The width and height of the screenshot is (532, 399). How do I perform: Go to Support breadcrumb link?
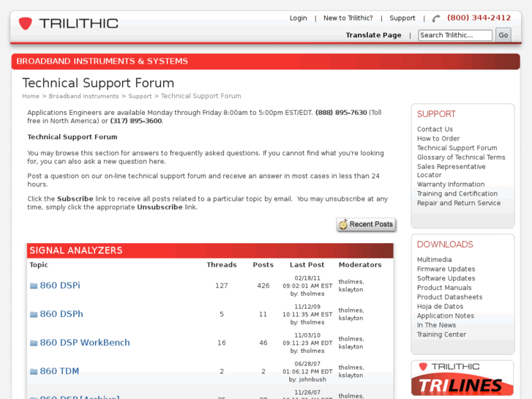coord(140,96)
